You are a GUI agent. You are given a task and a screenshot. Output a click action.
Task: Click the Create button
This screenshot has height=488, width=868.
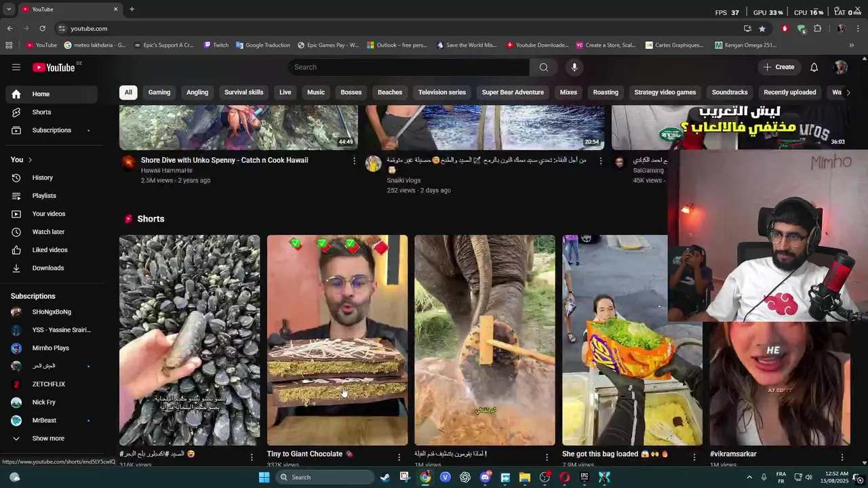(x=778, y=67)
